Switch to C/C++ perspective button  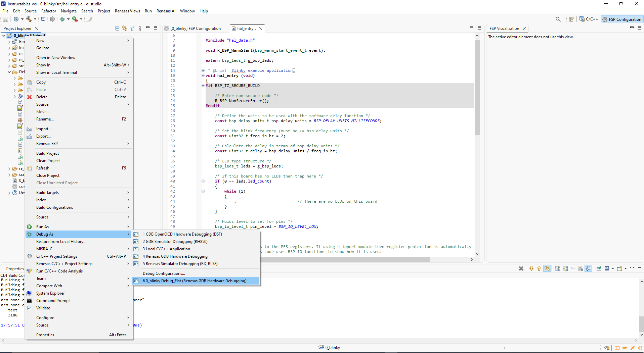(589, 19)
